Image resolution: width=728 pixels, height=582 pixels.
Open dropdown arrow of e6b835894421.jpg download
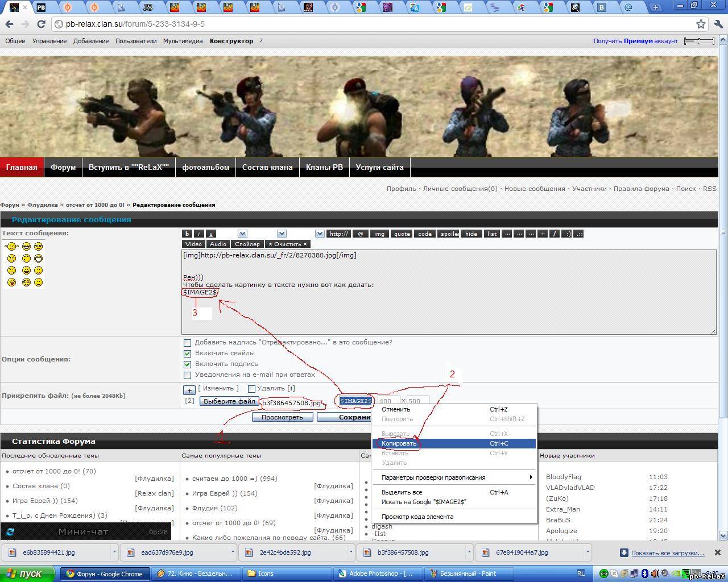[x=114, y=552]
